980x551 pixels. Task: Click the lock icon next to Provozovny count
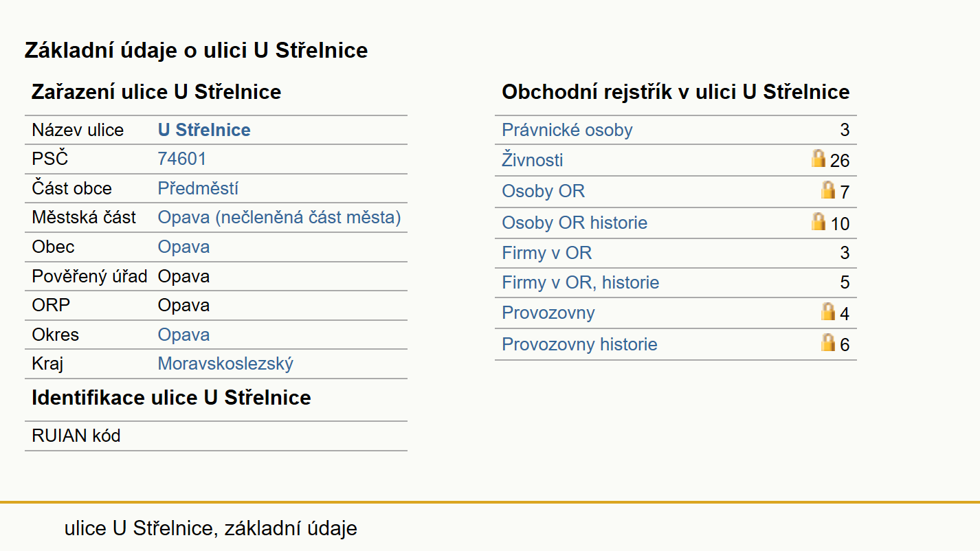(x=828, y=311)
